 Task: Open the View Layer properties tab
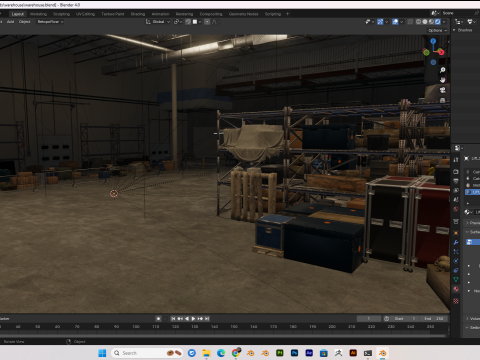[x=456, y=190]
